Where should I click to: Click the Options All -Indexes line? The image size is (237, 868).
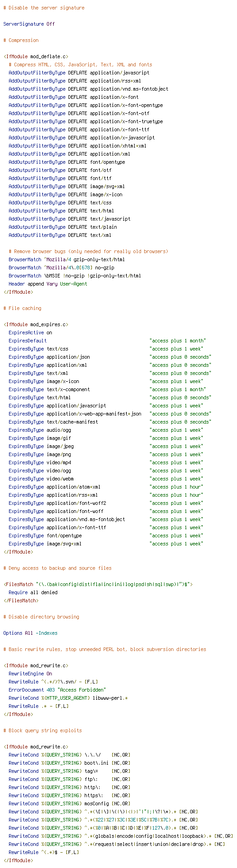(30, 633)
